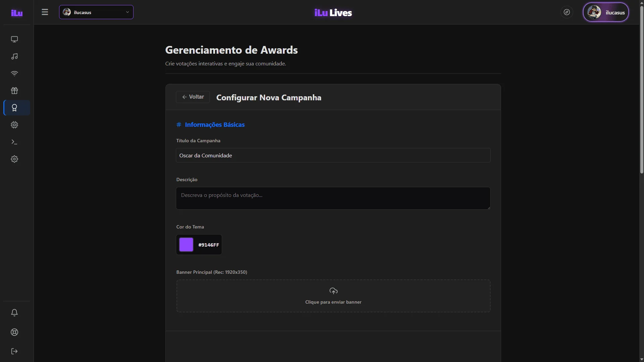Open the chip icon in the sidebar
This screenshot has width=644, height=362.
pyautogui.click(x=14, y=125)
